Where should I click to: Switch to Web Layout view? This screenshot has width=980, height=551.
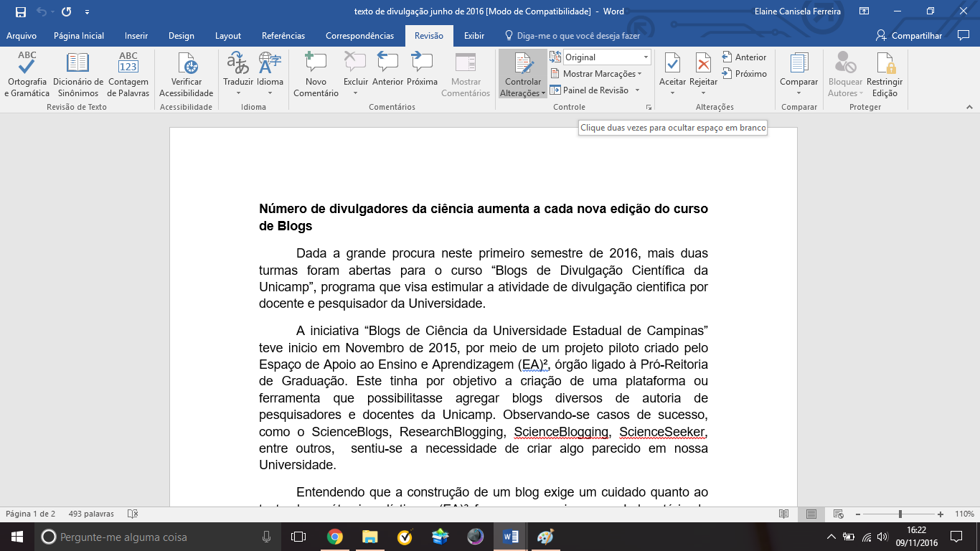838,514
